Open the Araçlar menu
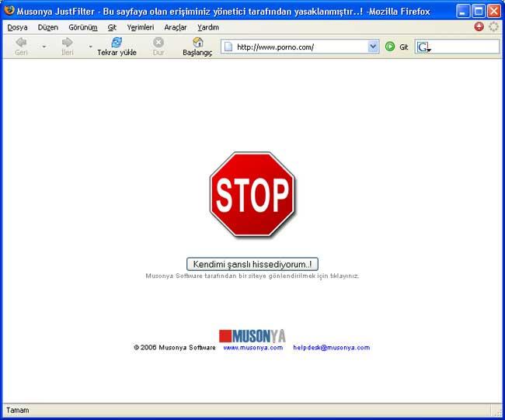Image resolution: width=505 pixels, height=420 pixels. coord(175,27)
